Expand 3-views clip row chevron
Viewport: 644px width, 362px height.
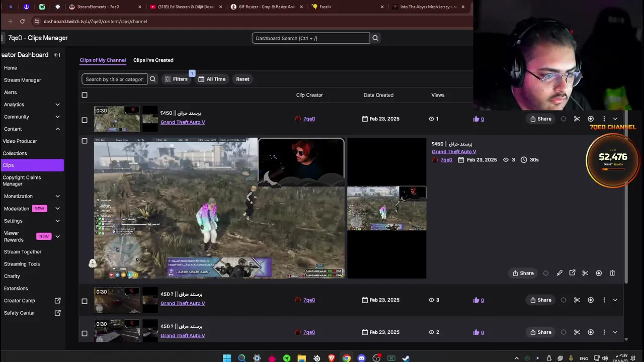615,300
